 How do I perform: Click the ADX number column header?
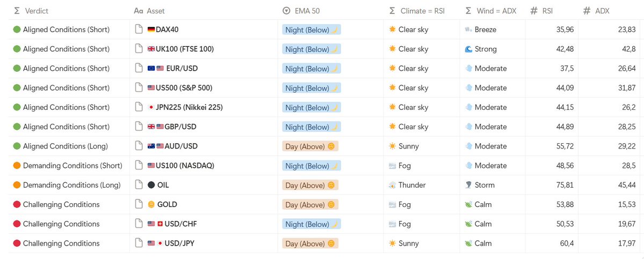coord(596,11)
